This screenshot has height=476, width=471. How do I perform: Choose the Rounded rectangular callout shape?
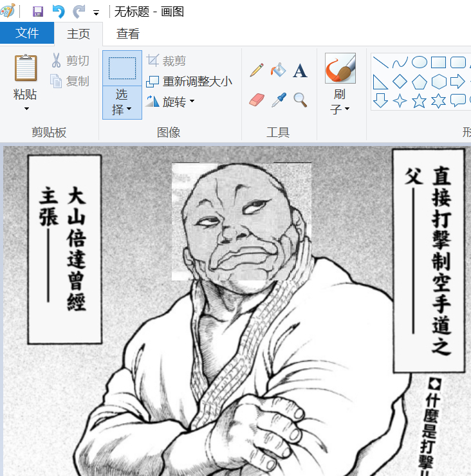coord(458,100)
